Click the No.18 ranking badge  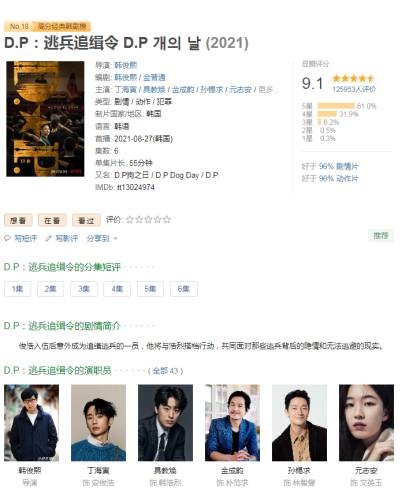(x=18, y=26)
